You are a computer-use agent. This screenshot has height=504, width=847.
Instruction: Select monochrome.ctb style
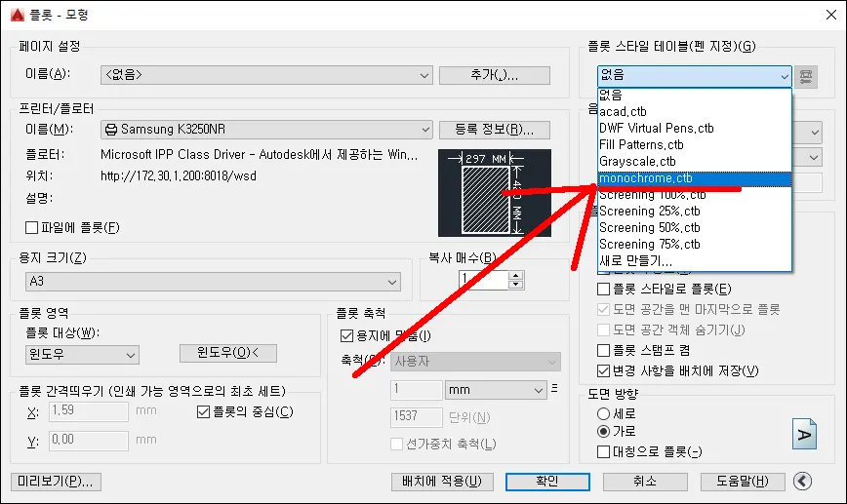coord(694,178)
